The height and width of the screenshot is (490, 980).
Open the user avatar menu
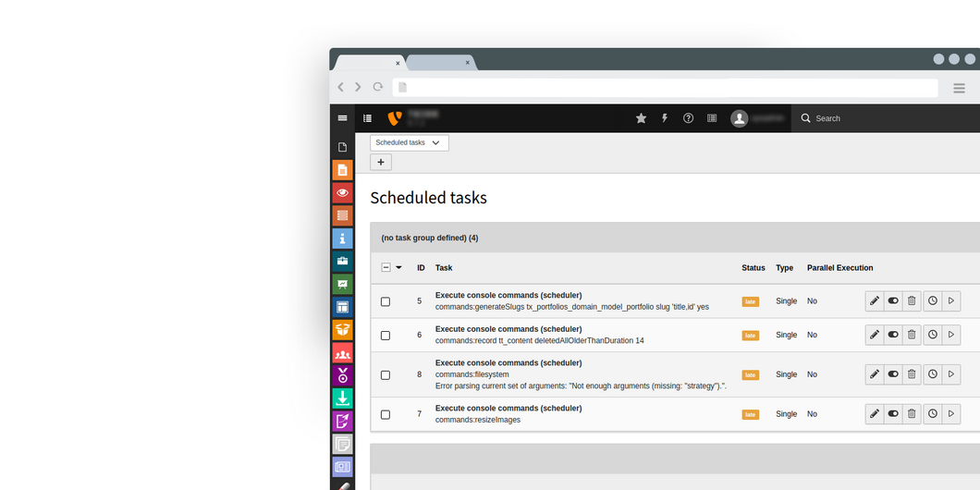tap(740, 118)
